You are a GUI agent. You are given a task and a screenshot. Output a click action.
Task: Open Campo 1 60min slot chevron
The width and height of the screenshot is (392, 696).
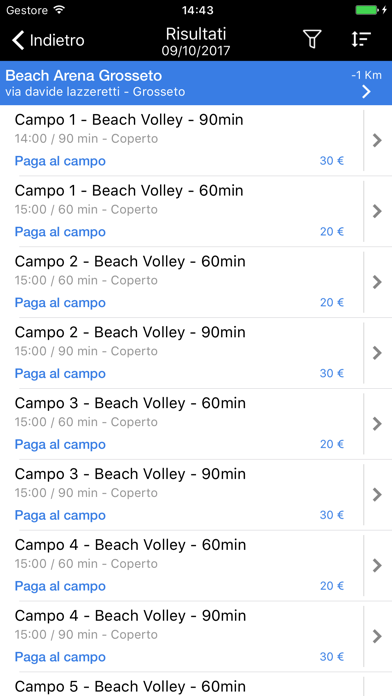pyautogui.click(x=377, y=211)
